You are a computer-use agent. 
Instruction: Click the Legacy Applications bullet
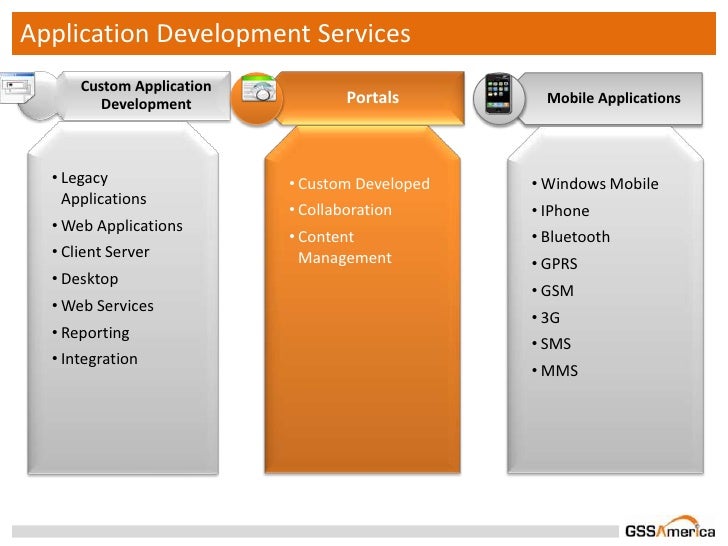[x=99, y=188]
